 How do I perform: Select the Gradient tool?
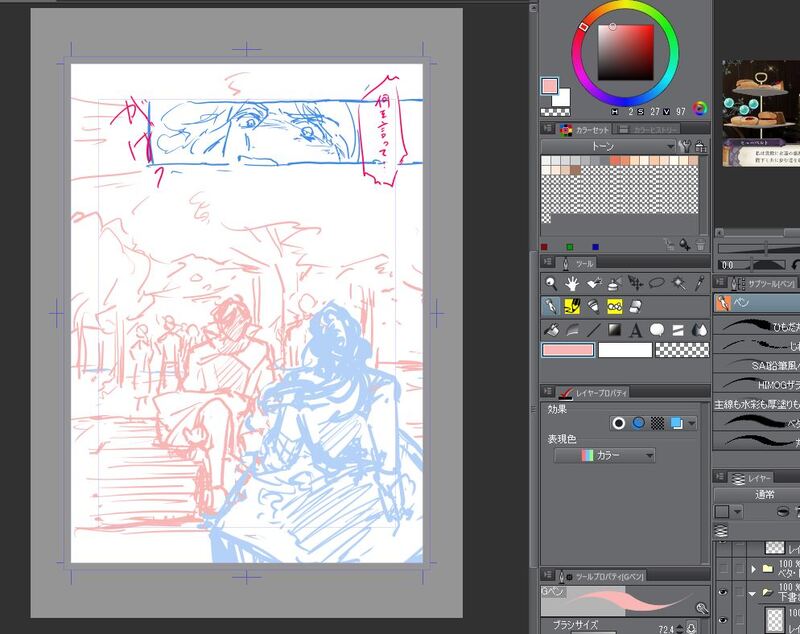[614, 330]
